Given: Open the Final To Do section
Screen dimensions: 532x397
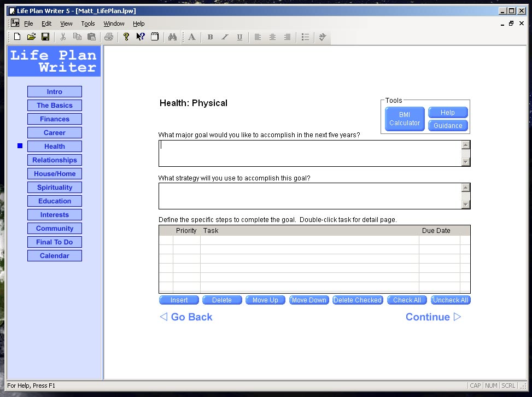Looking at the screenshot, I should click(x=55, y=242).
